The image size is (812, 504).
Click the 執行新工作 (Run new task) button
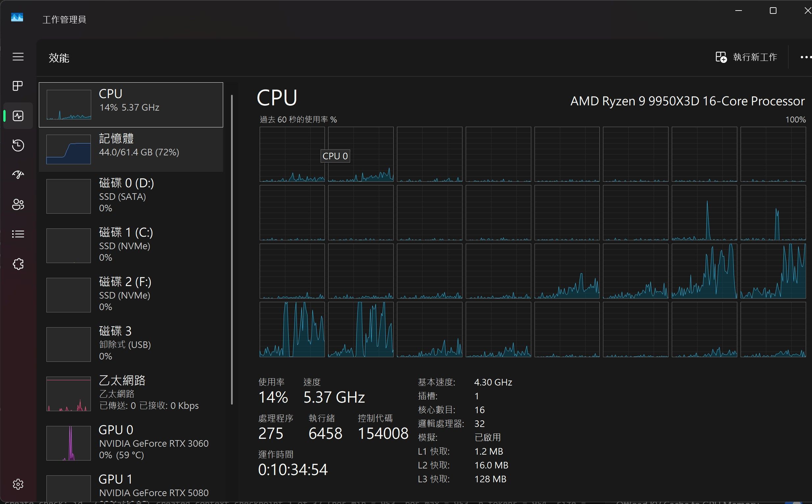(x=746, y=57)
